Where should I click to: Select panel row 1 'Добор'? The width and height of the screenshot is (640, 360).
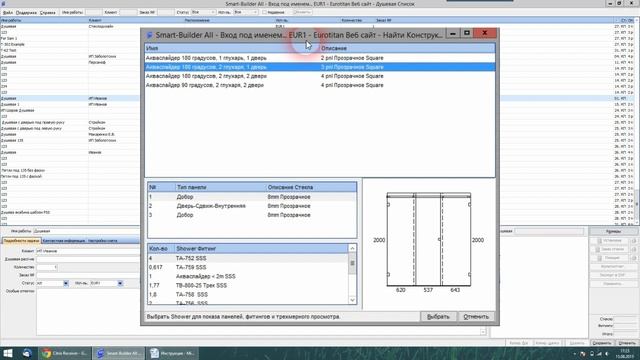(x=252, y=197)
